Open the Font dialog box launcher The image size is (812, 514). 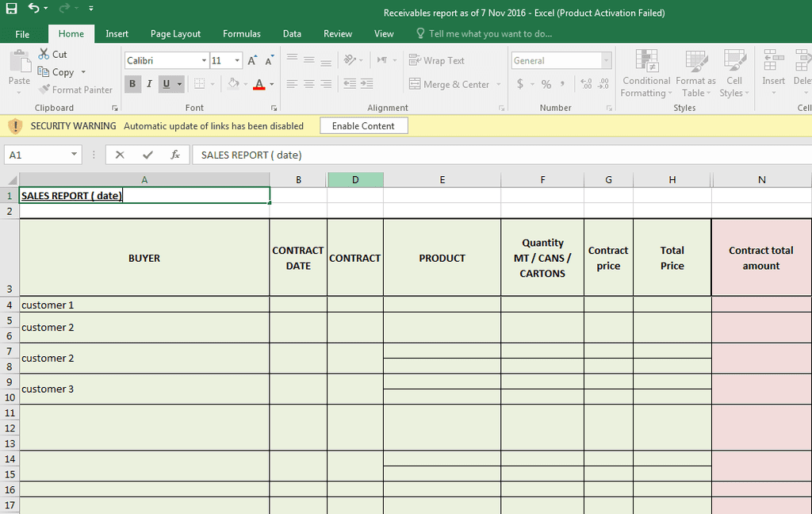click(274, 108)
